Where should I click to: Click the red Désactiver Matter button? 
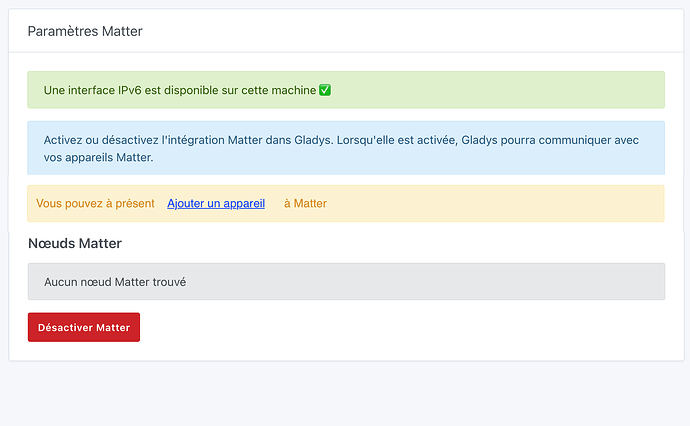click(x=84, y=327)
